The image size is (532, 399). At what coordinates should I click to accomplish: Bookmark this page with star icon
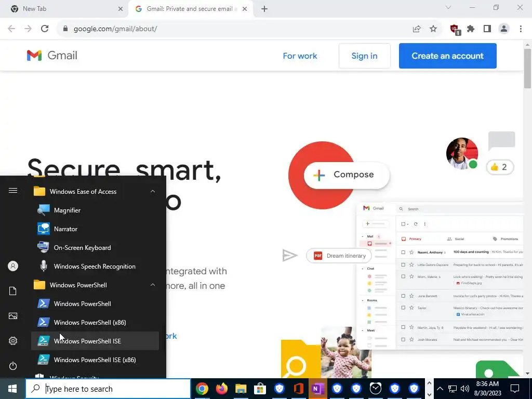pos(433,29)
